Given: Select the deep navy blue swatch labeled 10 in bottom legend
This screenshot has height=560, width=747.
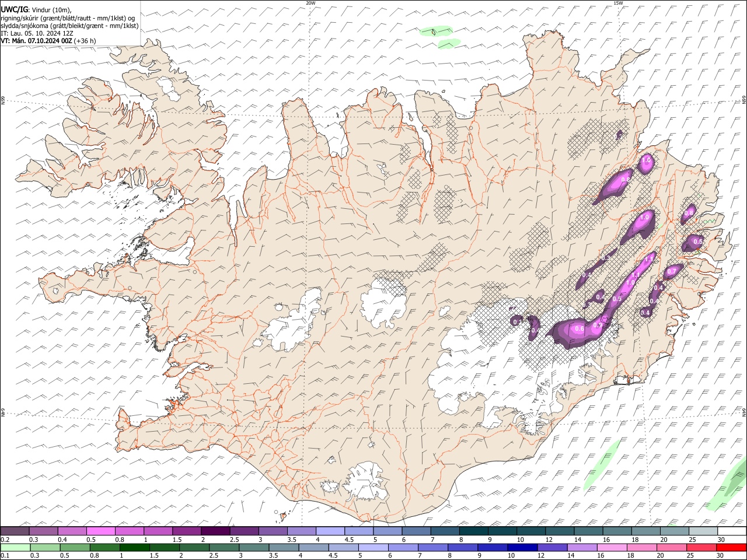Looking at the screenshot, I should click(x=522, y=547).
